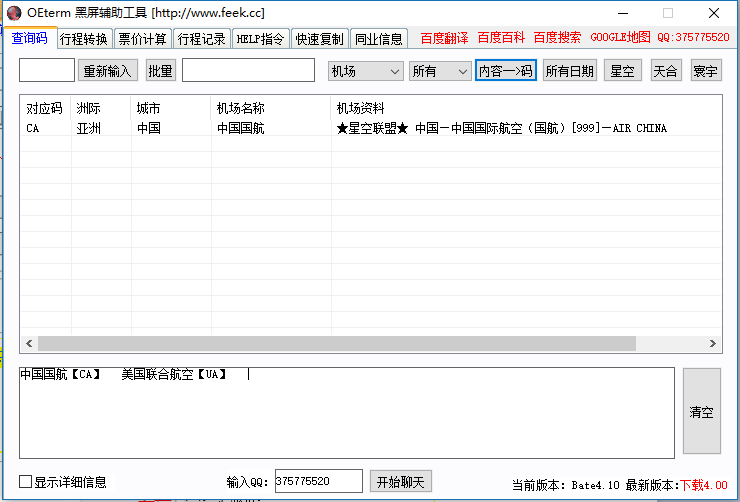Switch to the 行程记录 tab

pos(202,39)
